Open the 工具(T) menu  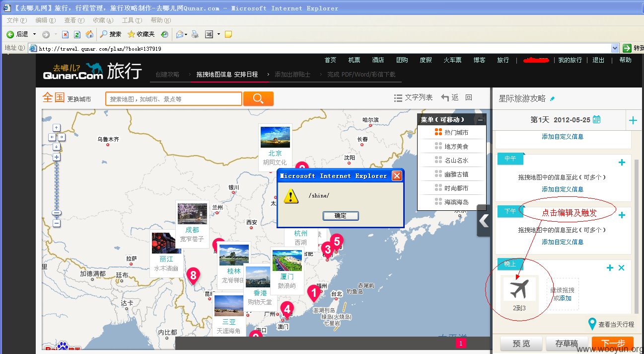point(132,20)
